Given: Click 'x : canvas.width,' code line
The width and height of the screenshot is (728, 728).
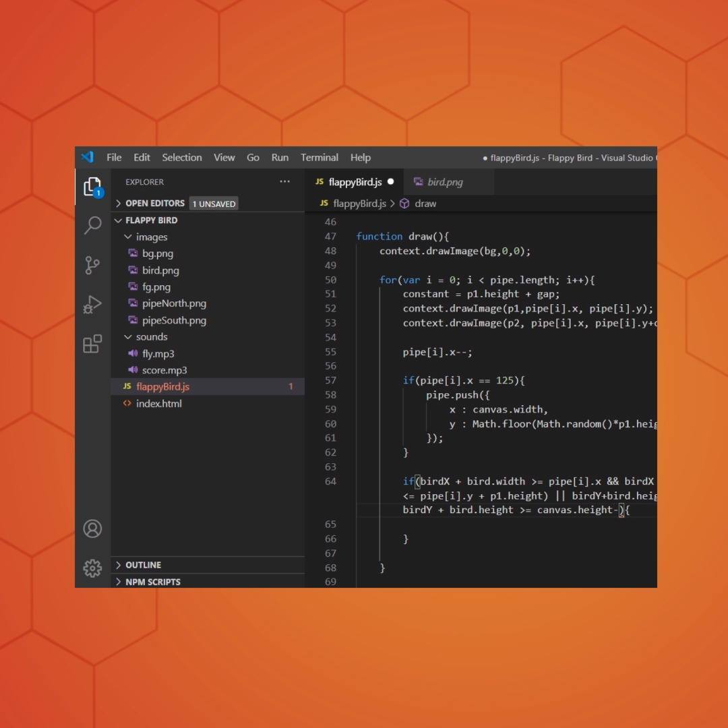Looking at the screenshot, I should click(499, 409).
